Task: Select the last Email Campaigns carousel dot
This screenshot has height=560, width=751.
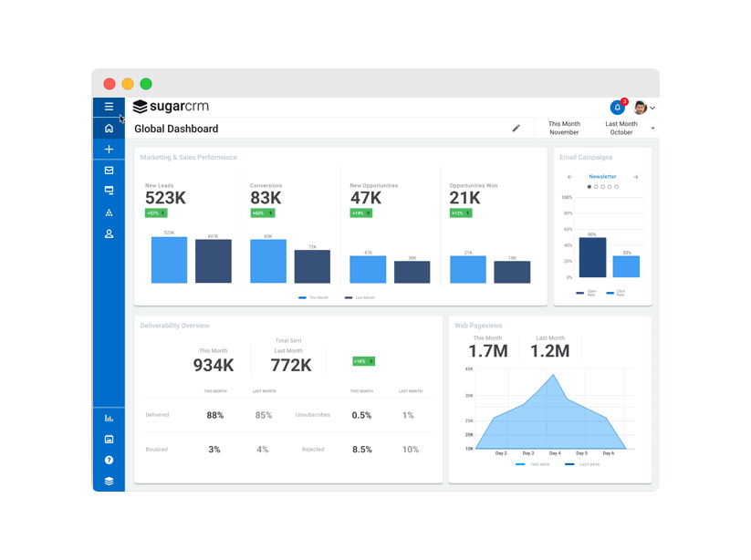Action: click(617, 186)
